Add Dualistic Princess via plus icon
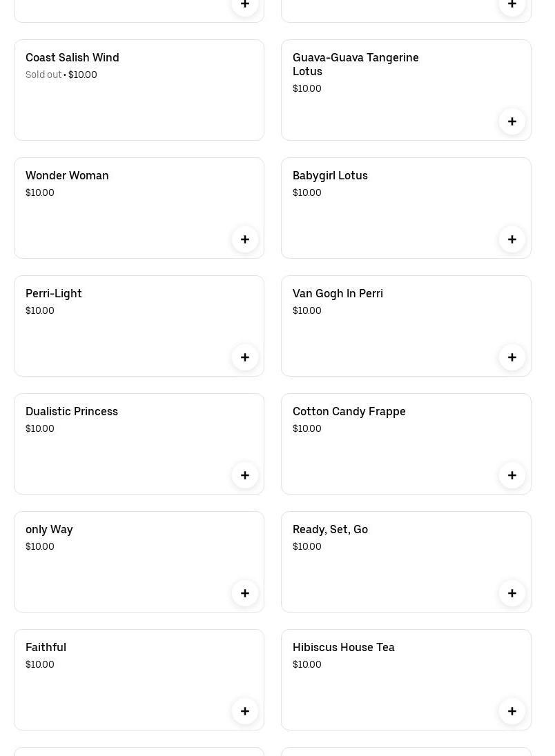Image resolution: width=555 pixels, height=756 pixels. pos(244,475)
